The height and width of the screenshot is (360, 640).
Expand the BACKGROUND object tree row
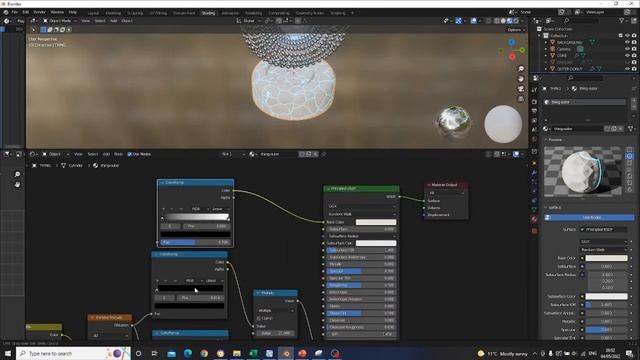tap(546, 42)
